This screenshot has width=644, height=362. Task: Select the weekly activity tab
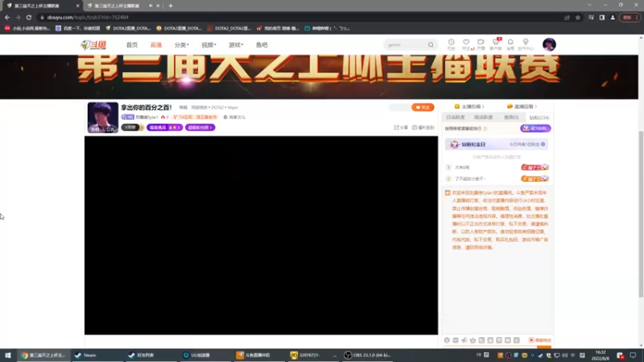coord(483,117)
